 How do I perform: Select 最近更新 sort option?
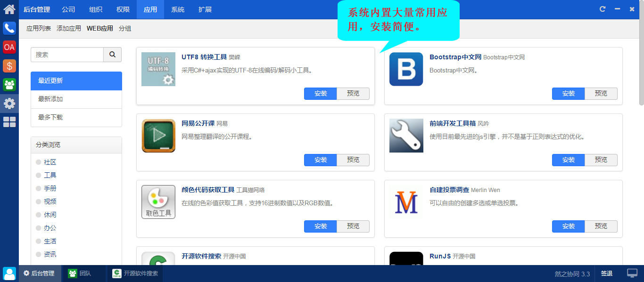coord(76,81)
